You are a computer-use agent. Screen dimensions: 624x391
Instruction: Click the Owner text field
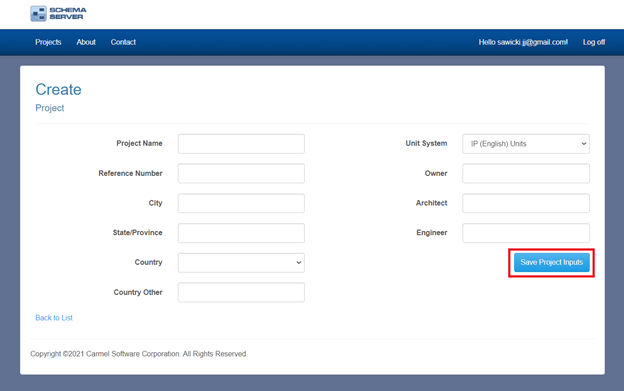pyautogui.click(x=526, y=173)
